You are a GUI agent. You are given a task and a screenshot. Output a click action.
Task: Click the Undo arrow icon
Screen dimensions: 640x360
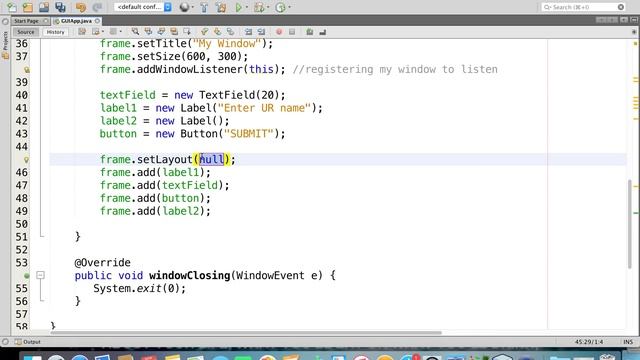pyautogui.click(x=81, y=7)
